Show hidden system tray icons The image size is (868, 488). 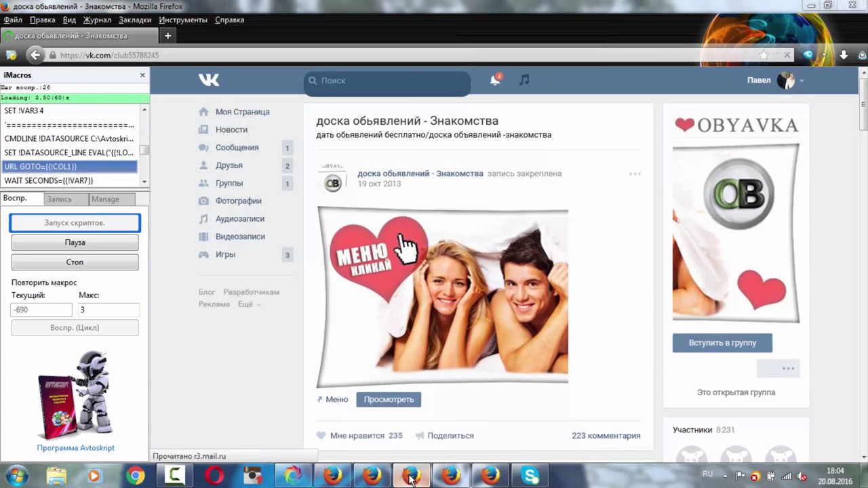726,476
